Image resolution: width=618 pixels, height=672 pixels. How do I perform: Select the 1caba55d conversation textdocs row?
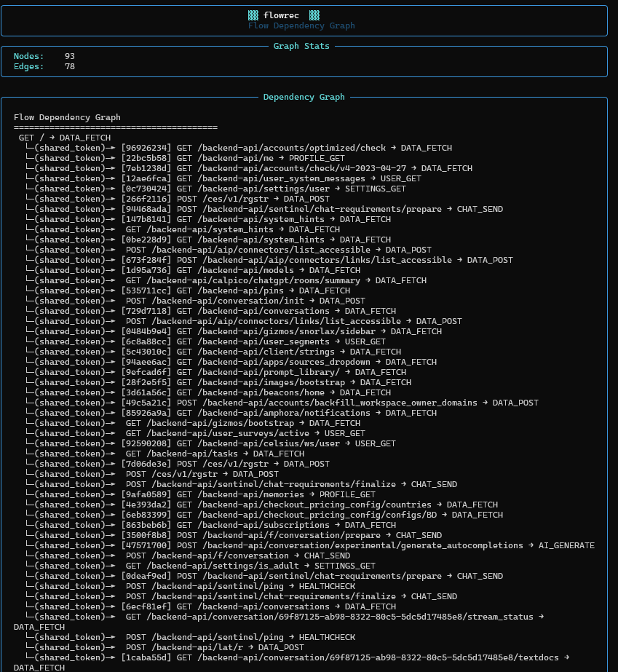click(292, 663)
